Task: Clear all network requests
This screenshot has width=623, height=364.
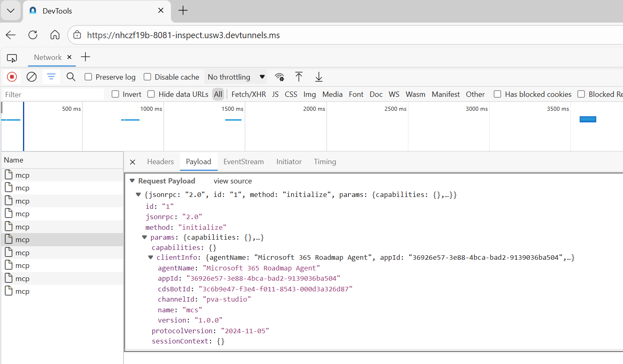Action: 31,77
